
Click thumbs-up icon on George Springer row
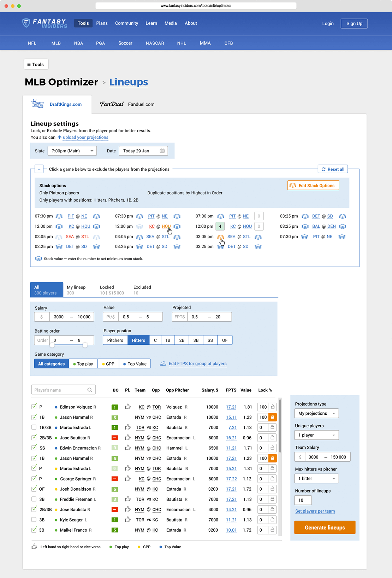pos(128,478)
